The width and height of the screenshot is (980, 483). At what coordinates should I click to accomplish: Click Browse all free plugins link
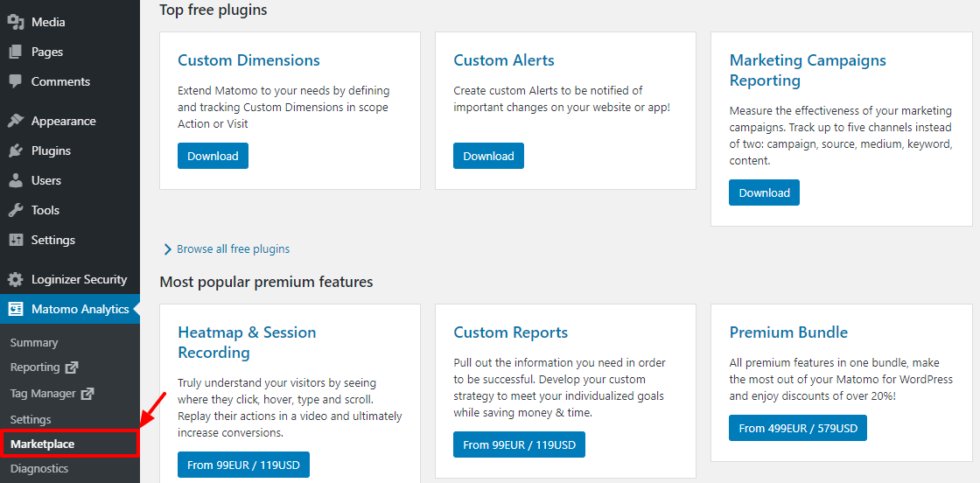pyautogui.click(x=233, y=249)
